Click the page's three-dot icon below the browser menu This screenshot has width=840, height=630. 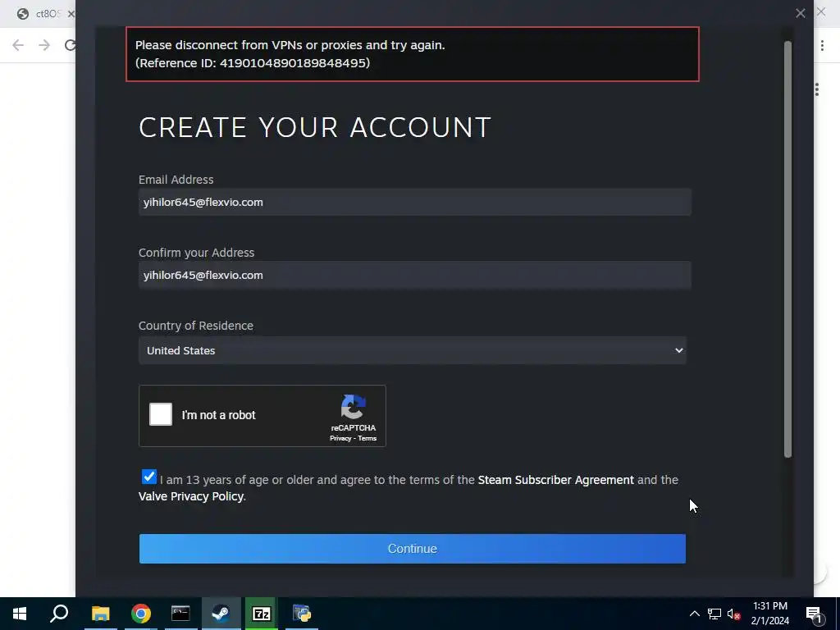tap(816, 89)
